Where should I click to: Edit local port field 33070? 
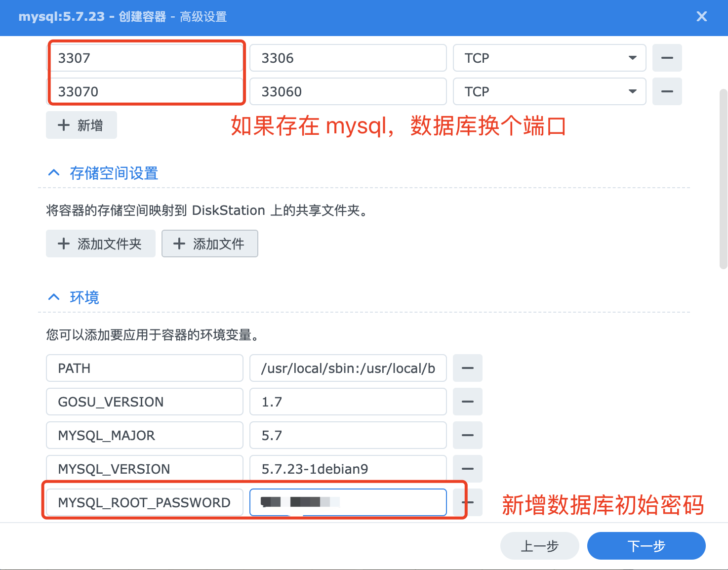pyautogui.click(x=145, y=91)
